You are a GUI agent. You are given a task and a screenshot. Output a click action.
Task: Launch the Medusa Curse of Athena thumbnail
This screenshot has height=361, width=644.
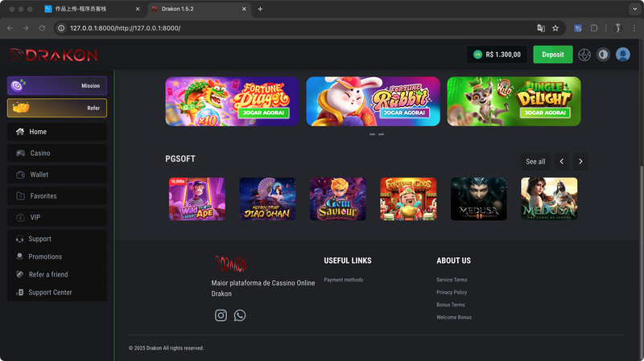pos(549,199)
